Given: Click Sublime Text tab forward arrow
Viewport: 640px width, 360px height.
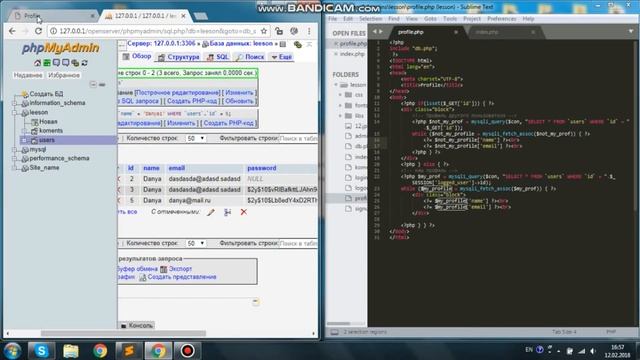Looking at the screenshot, I should [x=381, y=31].
